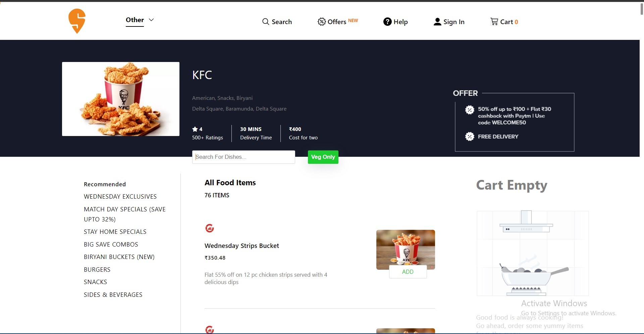Click the 500+ Ratings text
This screenshot has width=644, height=334.
point(207,138)
